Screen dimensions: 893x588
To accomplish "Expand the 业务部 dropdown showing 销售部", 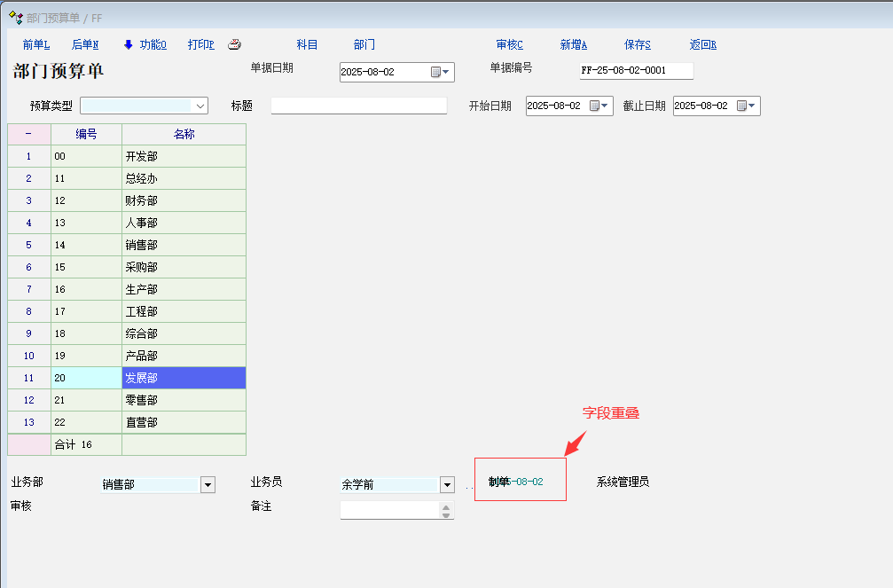I will pos(208,485).
